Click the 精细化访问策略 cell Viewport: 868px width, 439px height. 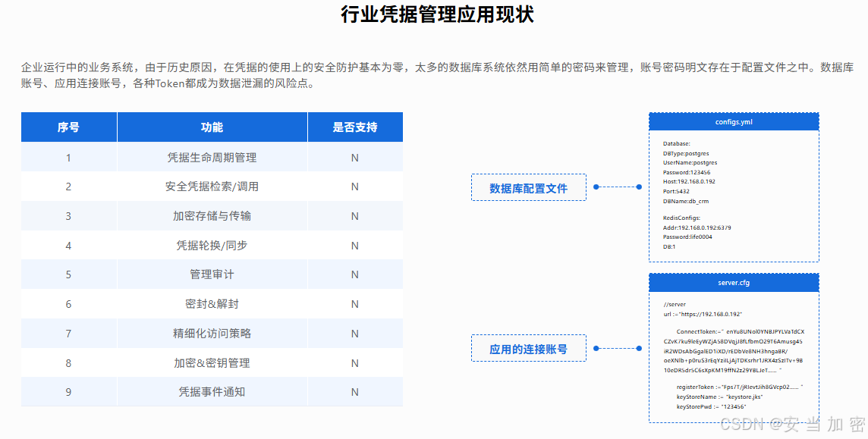[212, 334]
